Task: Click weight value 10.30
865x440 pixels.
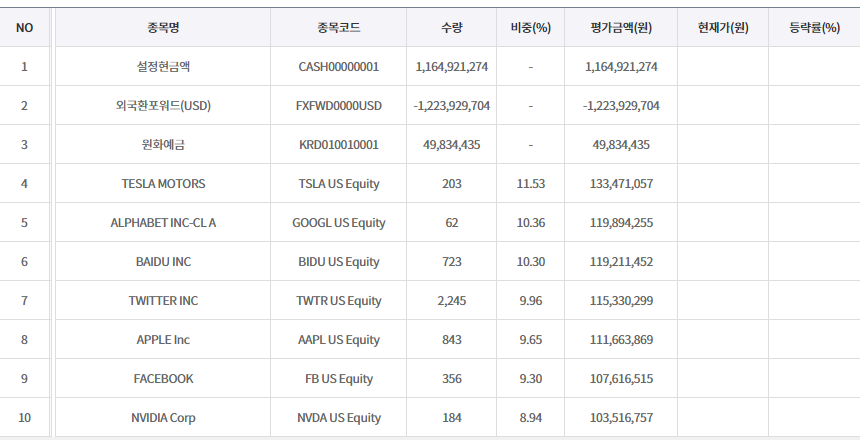Action: pos(531,262)
